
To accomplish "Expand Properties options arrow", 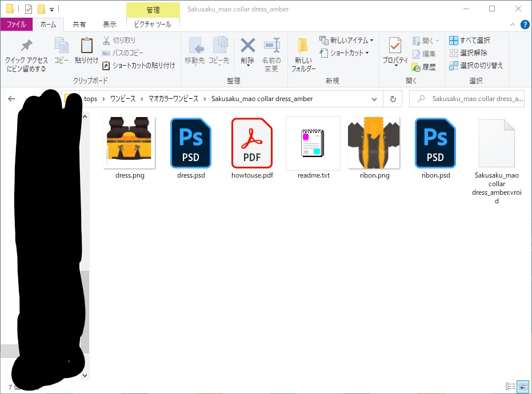I will pyautogui.click(x=396, y=65).
